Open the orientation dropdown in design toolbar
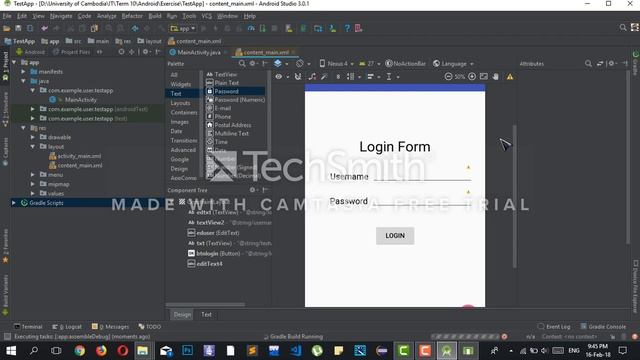This screenshot has height=360, width=640. (x=303, y=64)
